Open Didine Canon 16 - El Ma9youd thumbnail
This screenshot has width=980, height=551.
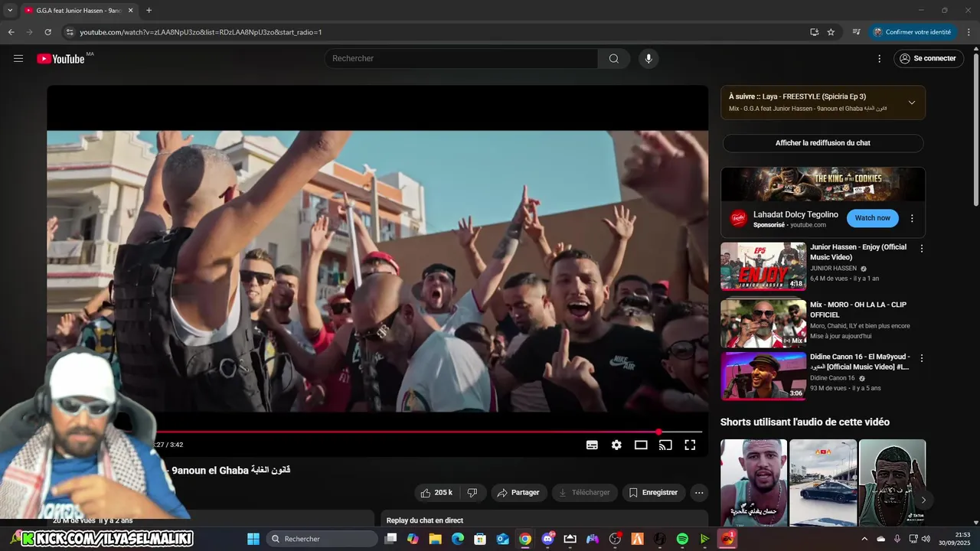pos(763,376)
